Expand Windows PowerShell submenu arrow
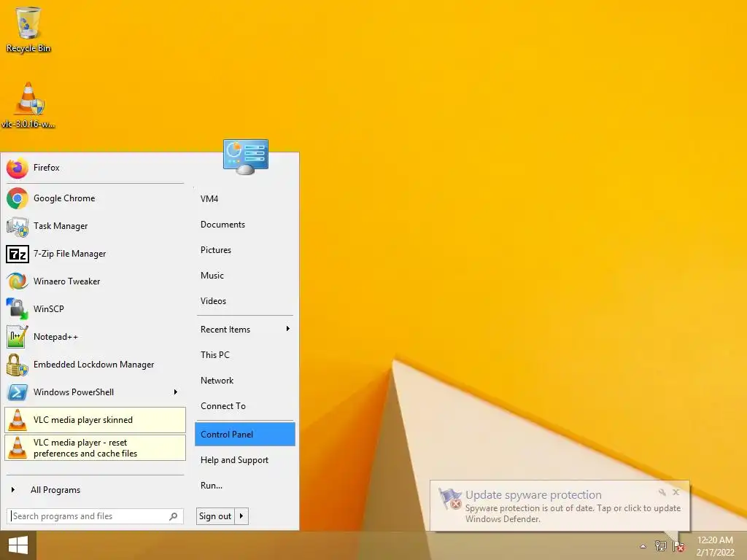The image size is (747, 560). pos(176,392)
